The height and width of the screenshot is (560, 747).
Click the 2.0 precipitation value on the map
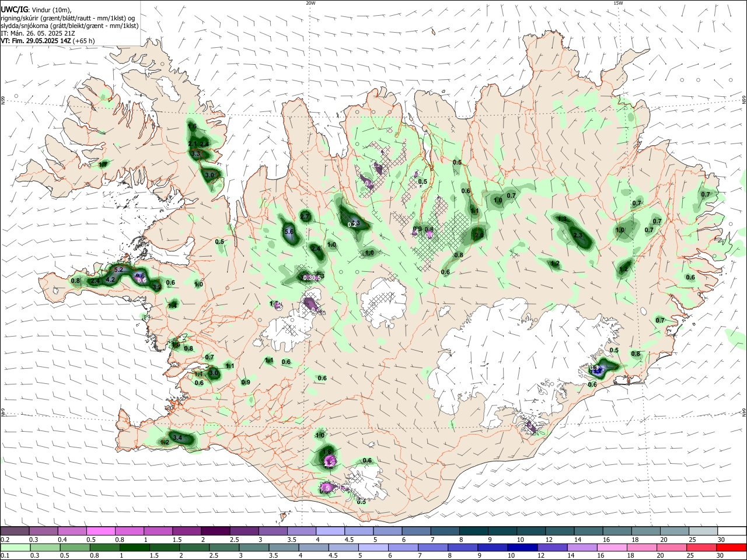[x=479, y=236]
